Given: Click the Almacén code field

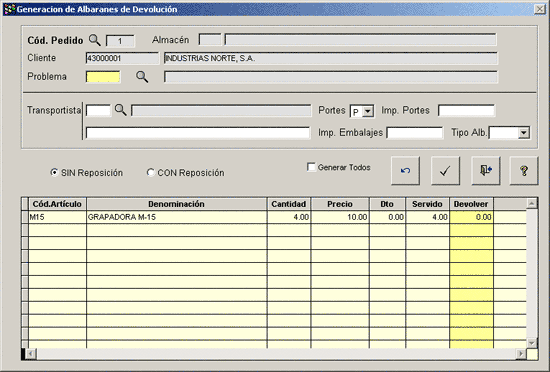Looking at the screenshot, I should pyautogui.click(x=210, y=40).
